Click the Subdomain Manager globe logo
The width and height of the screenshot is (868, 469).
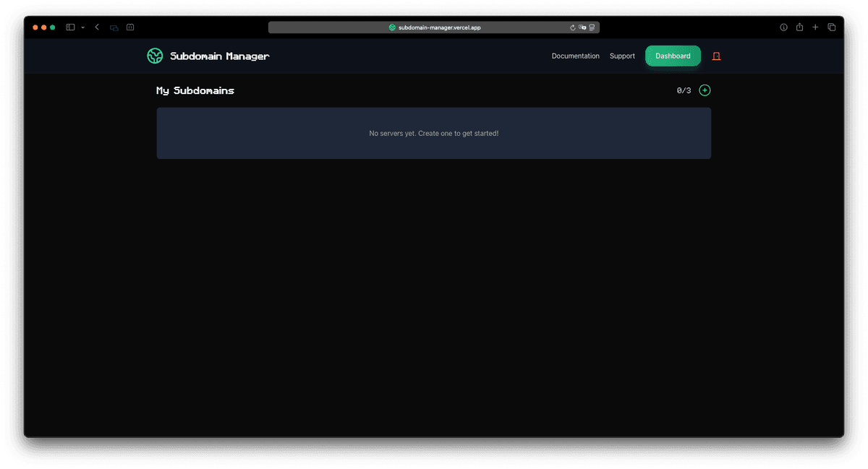point(155,56)
